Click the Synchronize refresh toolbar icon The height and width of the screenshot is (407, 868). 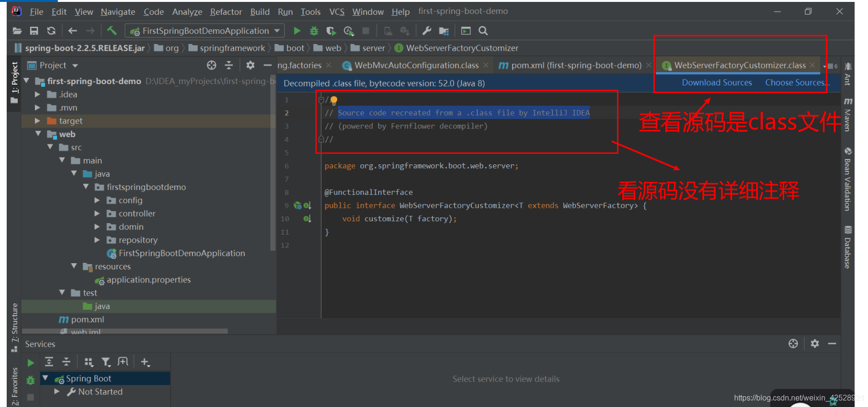tap(51, 31)
